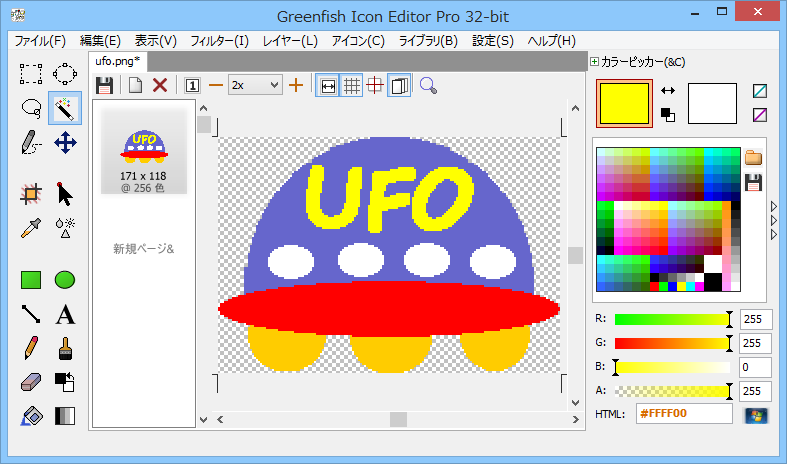Collapse the カラーピッカー panel expander
The image size is (787, 464).
click(595, 62)
